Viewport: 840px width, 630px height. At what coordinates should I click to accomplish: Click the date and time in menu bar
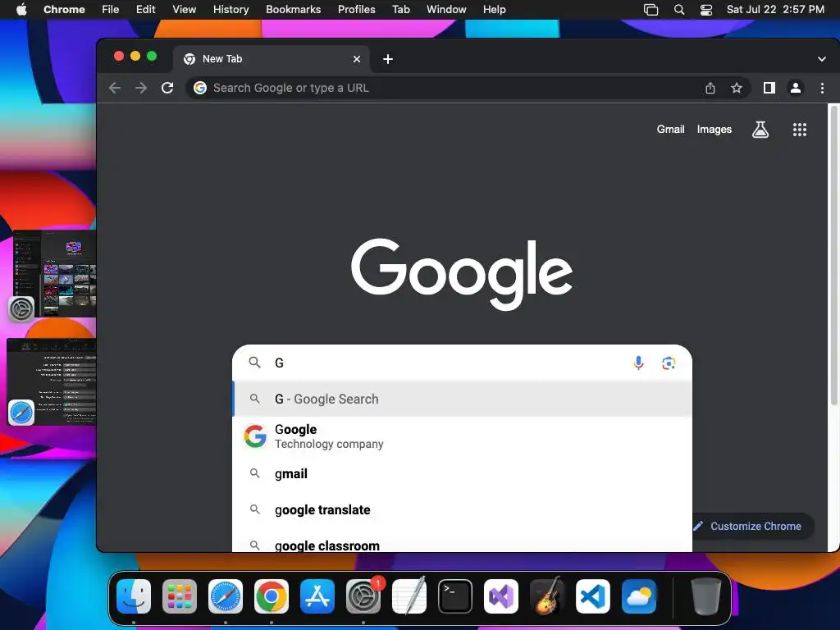[x=775, y=10]
